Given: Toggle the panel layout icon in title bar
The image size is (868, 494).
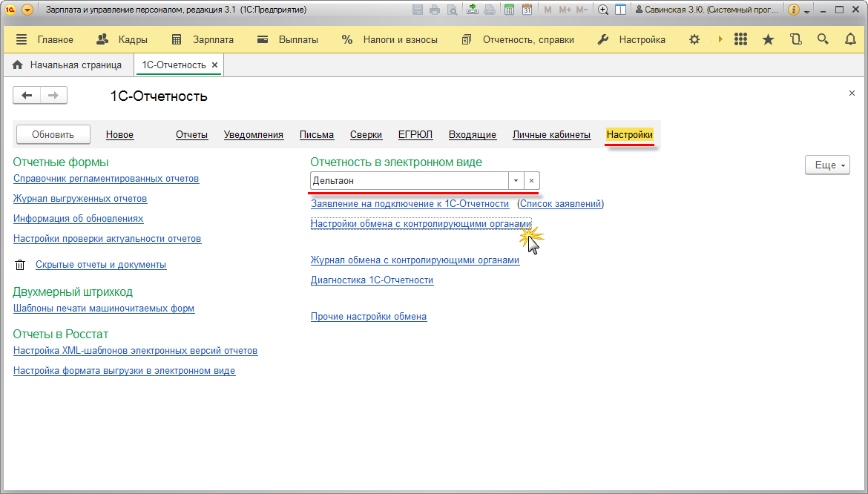Looking at the screenshot, I should (x=620, y=10).
